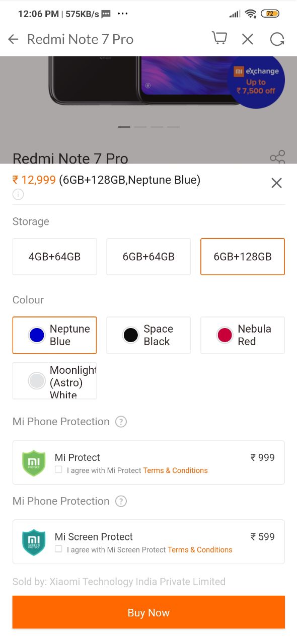Select Moonlight (Astro) White colour
Screen dimensions: 297x644
pyautogui.click(x=54, y=381)
